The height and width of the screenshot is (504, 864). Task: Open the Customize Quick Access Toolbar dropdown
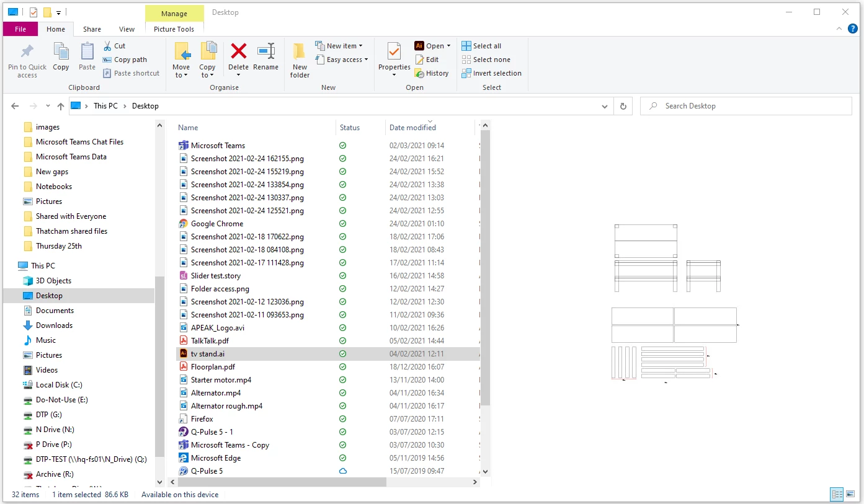tap(58, 12)
